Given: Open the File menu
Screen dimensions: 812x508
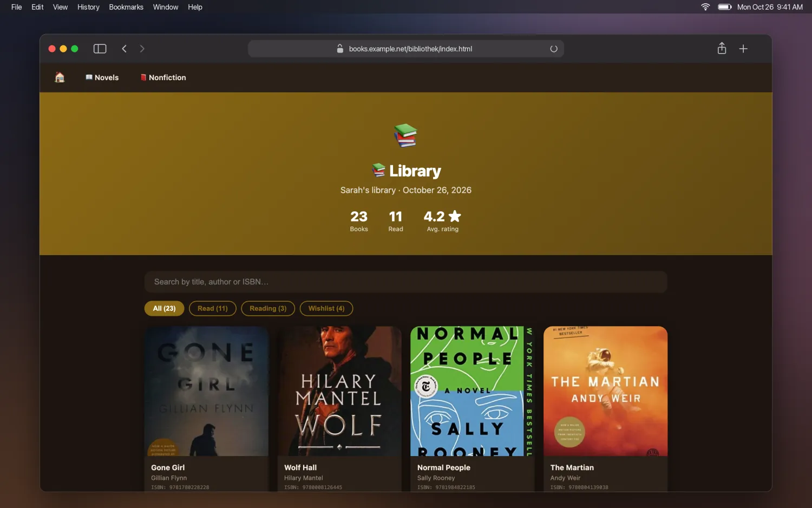Looking at the screenshot, I should 17,7.
